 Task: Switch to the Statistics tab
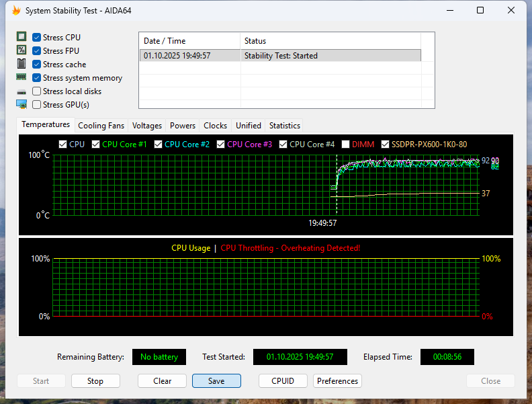point(285,126)
